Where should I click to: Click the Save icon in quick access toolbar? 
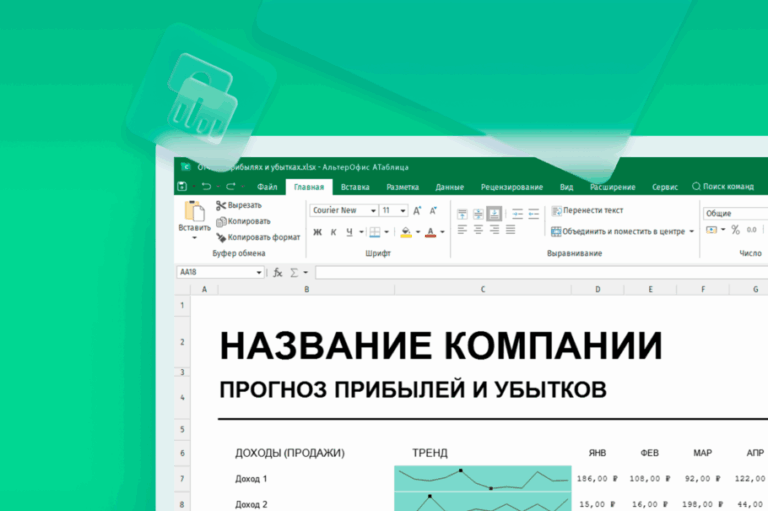coord(182,187)
